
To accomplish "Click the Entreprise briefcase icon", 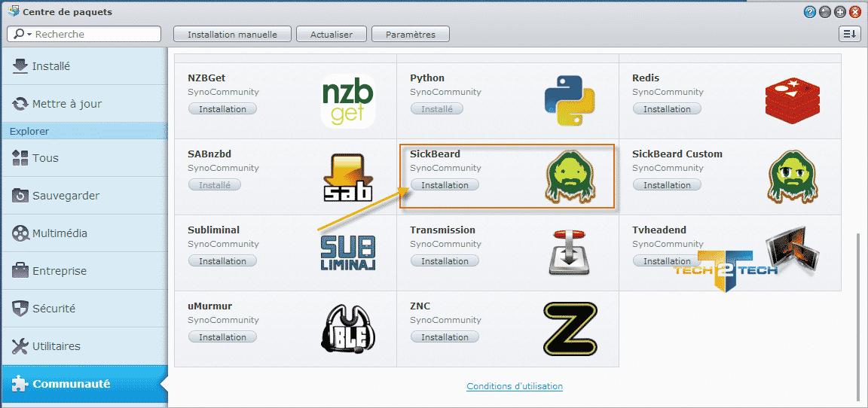I will [20, 271].
